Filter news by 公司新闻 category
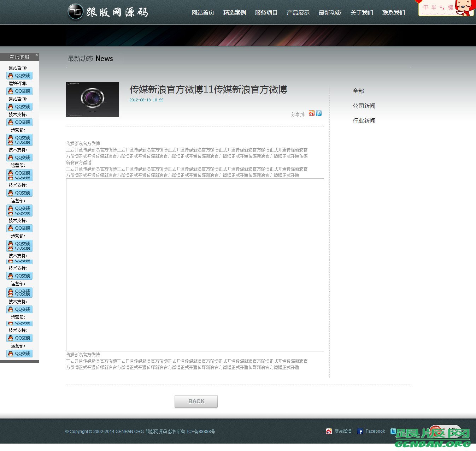This screenshot has height=451, width=476. 364,106
